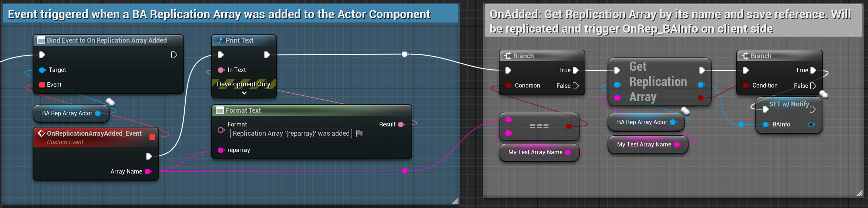Click the bottom input pin of the === node
Viewport: 868px width, 208px height.
pos(509,133)
